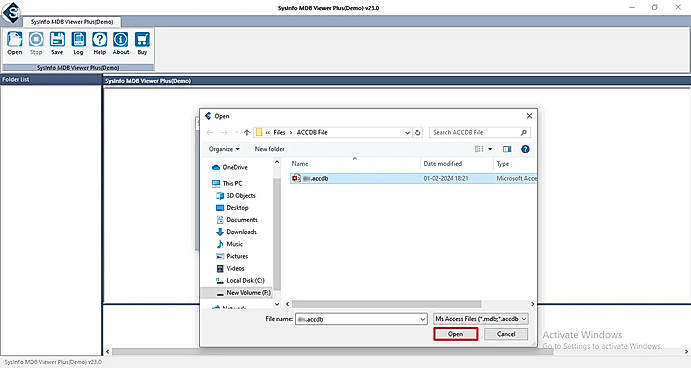Screen dimensions: 691x368
Task: Click the forward arrow in Open dialog
Action: [224, 132]
